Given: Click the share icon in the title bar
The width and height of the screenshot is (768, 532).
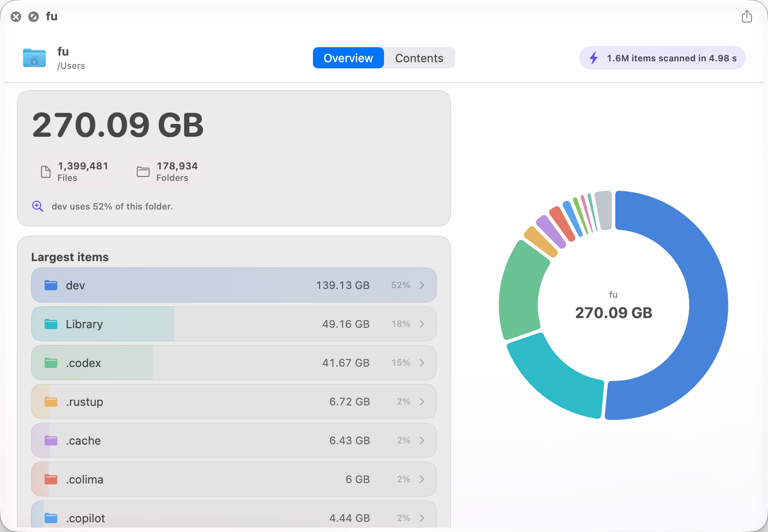Looking at the screenshot, I should [x=746, y=17].
